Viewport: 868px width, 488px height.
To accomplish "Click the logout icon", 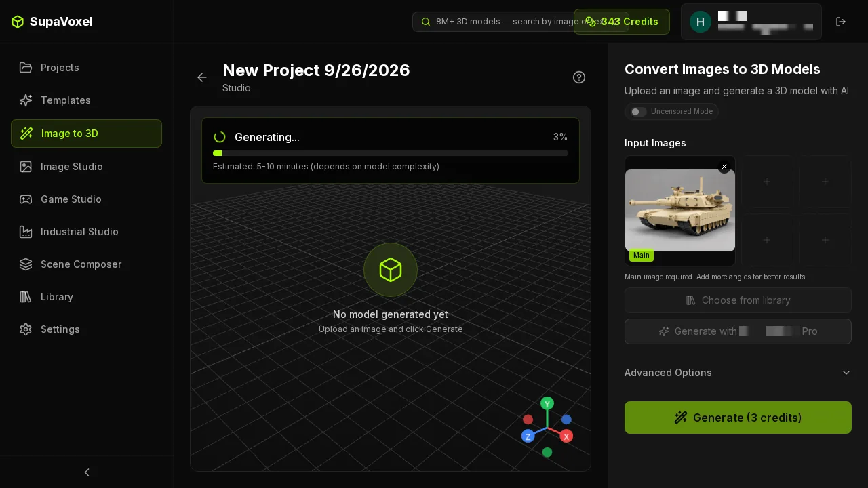I will coord(841,22).
